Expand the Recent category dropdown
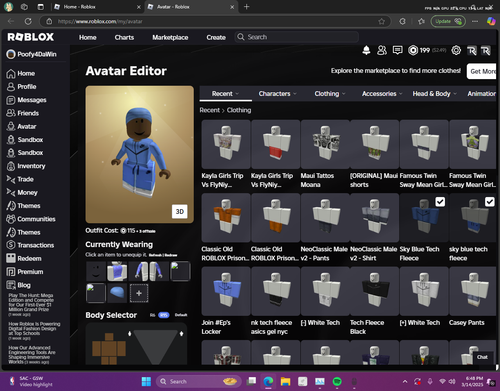Viewport: 500px width, 391px height. [226, 94]
